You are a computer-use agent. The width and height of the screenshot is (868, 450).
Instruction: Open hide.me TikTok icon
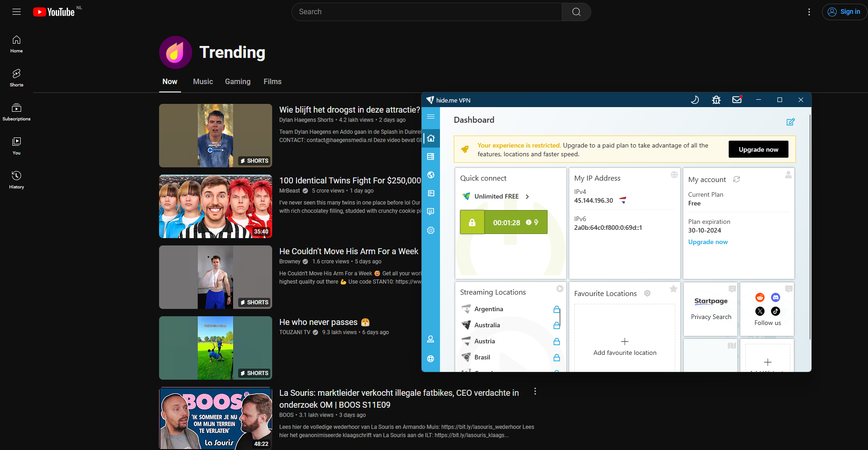[x=776, y=311]
